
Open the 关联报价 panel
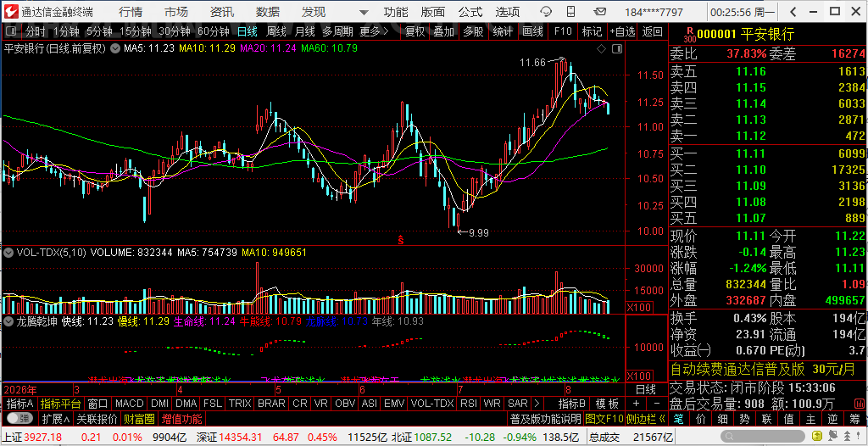(x=97, y=418)
